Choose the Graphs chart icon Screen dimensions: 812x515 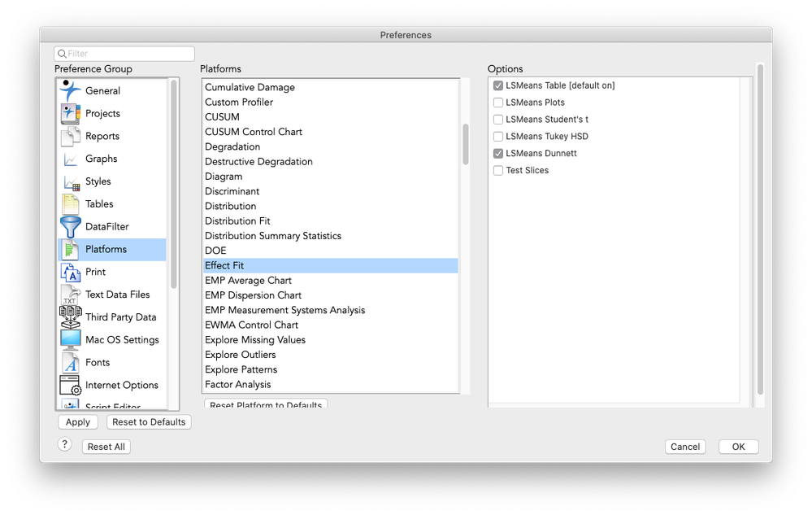70,159
